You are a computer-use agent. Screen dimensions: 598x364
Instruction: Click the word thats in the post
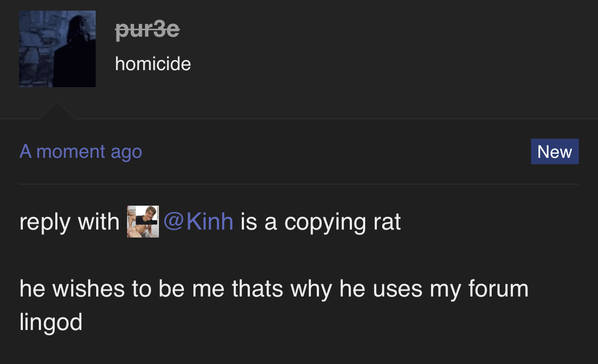tap(257, 289)
